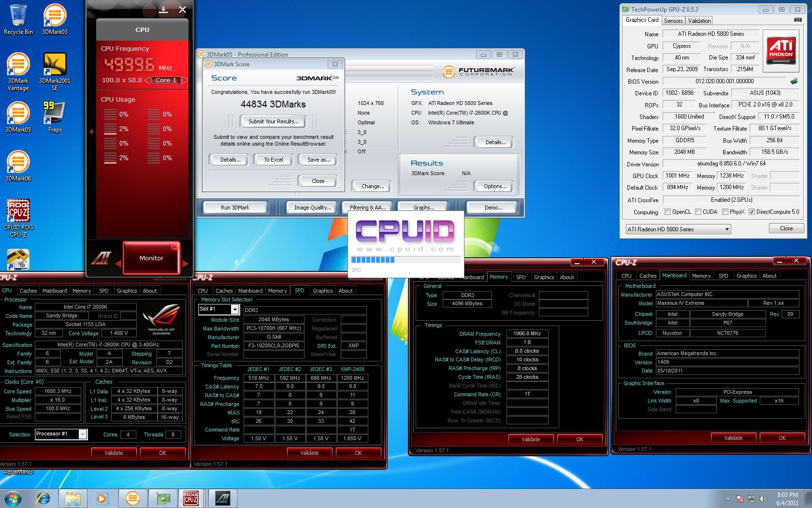Screen dimensions: 812x508
Task: Click the CPUID loading progress bar
Action: (406, 260)
